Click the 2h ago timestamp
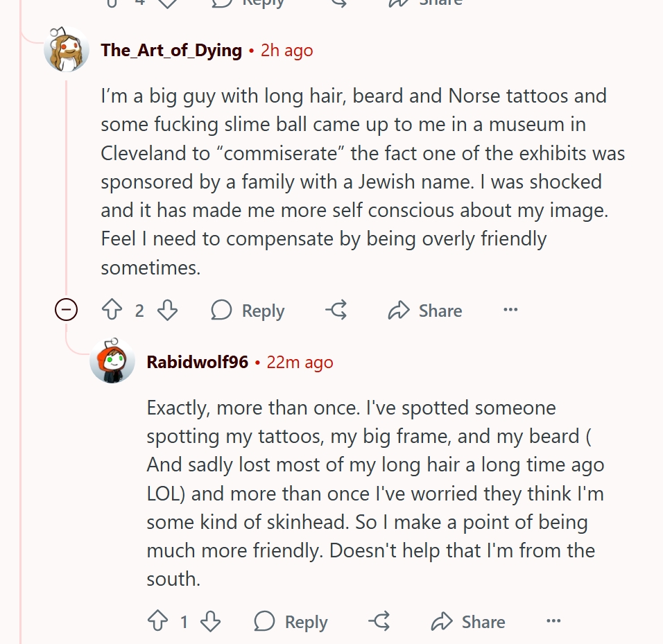 click(286, 51)
